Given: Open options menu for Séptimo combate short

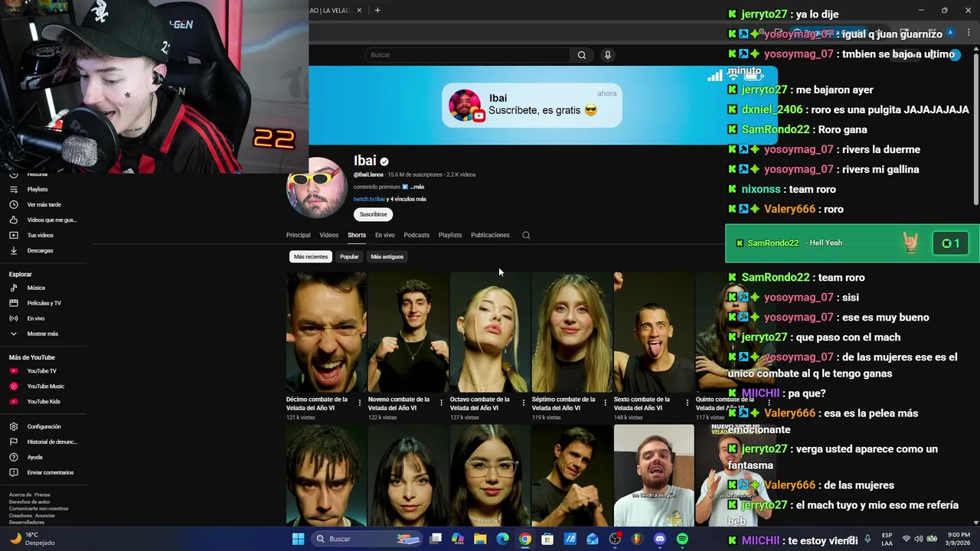Looking at the screenshot, I should pos(606,403).
